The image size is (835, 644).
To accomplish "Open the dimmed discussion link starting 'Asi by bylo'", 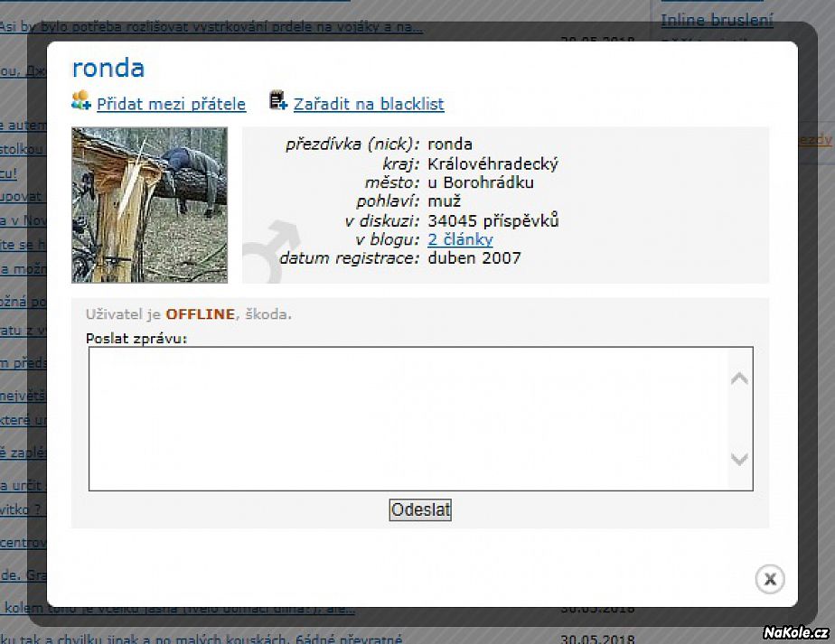I will 211,26.
